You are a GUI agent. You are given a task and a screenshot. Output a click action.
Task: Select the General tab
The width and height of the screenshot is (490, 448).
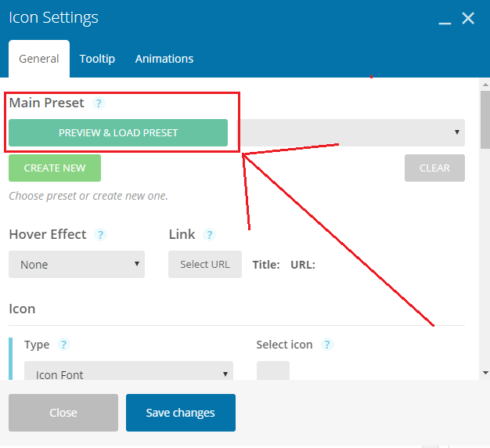pyautogui.click(x=39, y=59)
